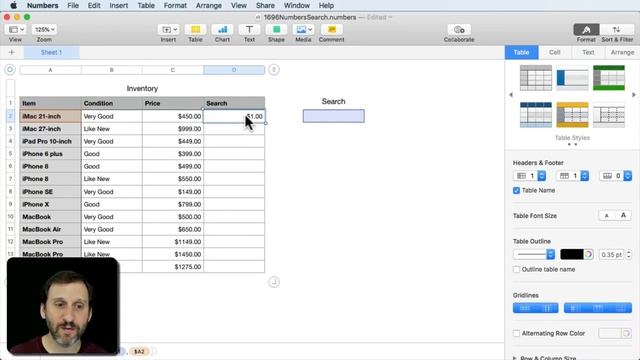Viewport: 640px width, 360px height.
Task: Switch to the Cell inspector tab
Action: (554, 52)
